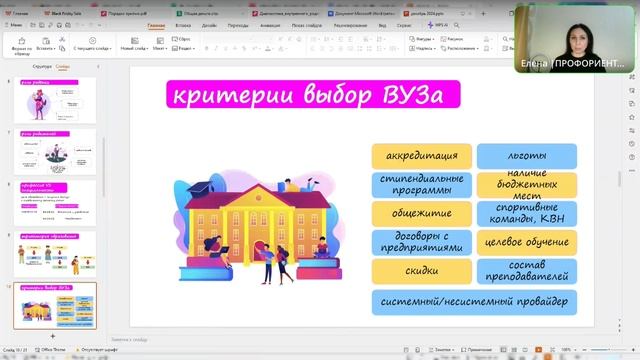Switch to Reading view icon
The width and height of the screenshot is (640, 360).
pyautogui.click(x=525, y=350)
